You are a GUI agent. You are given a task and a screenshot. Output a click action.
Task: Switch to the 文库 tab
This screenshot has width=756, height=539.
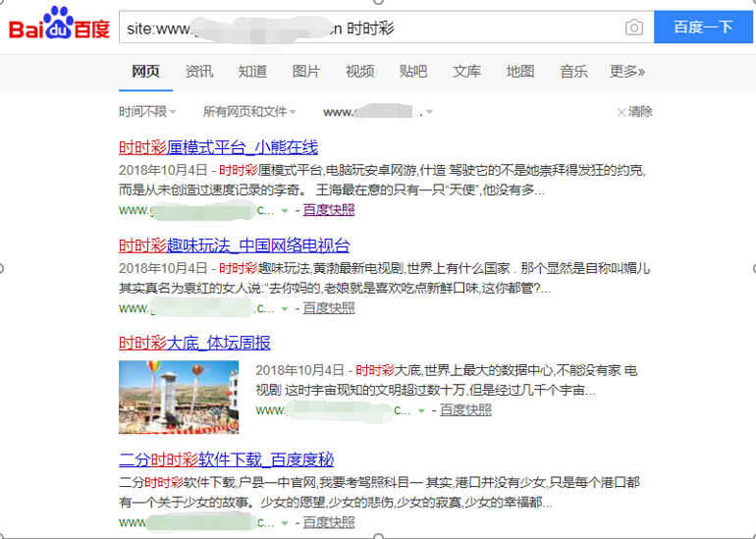(466, 72)
